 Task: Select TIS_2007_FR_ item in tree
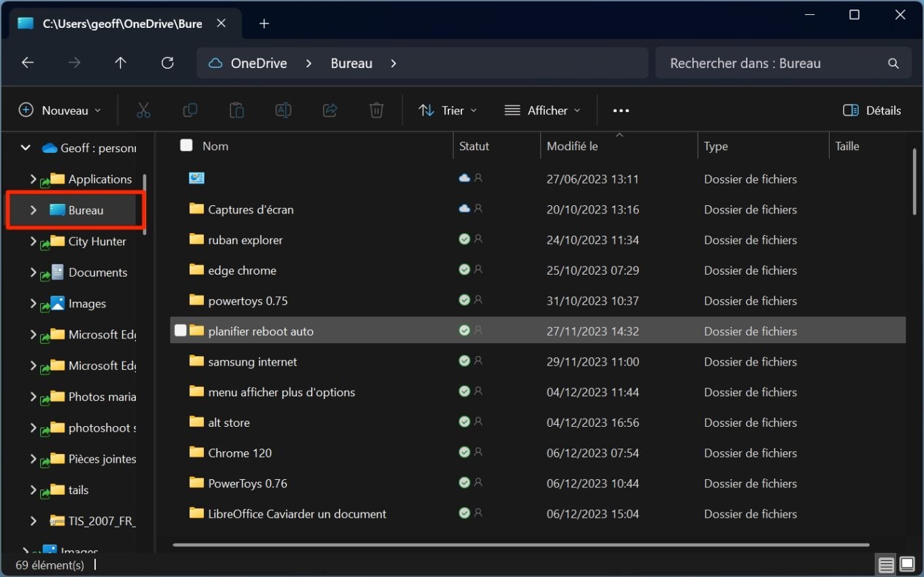[102, 521]
